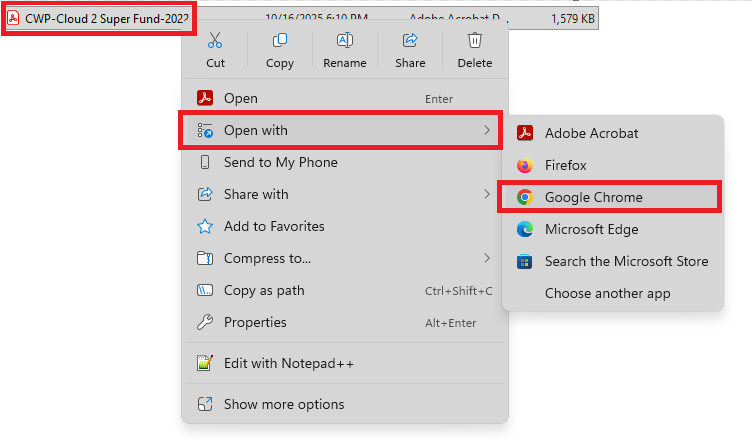
Task: Click the Delete trash can icon
Action: tap(475, 41)
